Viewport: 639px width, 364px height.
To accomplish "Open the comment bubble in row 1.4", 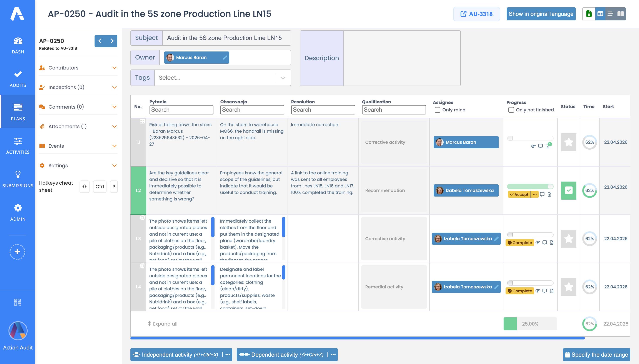I will pos(545,291).
